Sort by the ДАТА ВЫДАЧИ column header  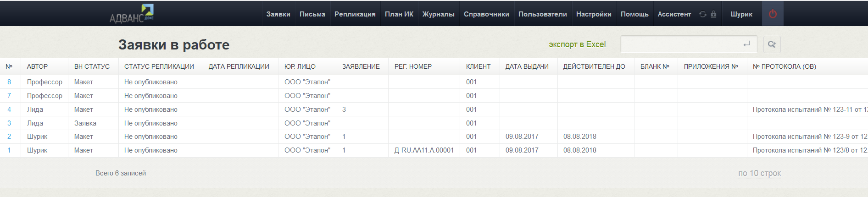point(527,66)
